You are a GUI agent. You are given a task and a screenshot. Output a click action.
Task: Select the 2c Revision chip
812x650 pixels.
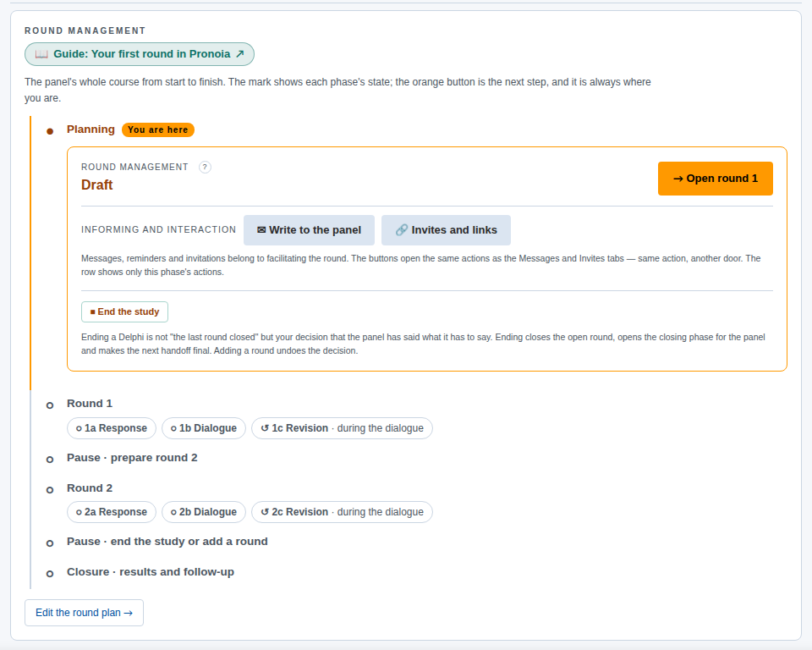[x=342, y=512]
